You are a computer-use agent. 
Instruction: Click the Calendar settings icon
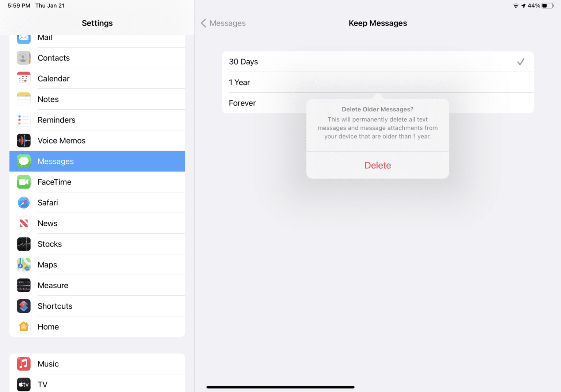[x=23, y=78]
